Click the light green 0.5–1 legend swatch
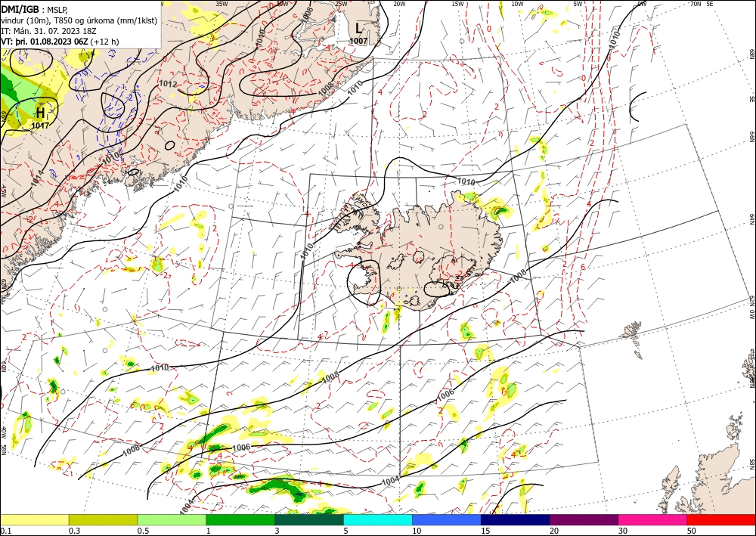This screenshot has width=756, height=536. 172,519
